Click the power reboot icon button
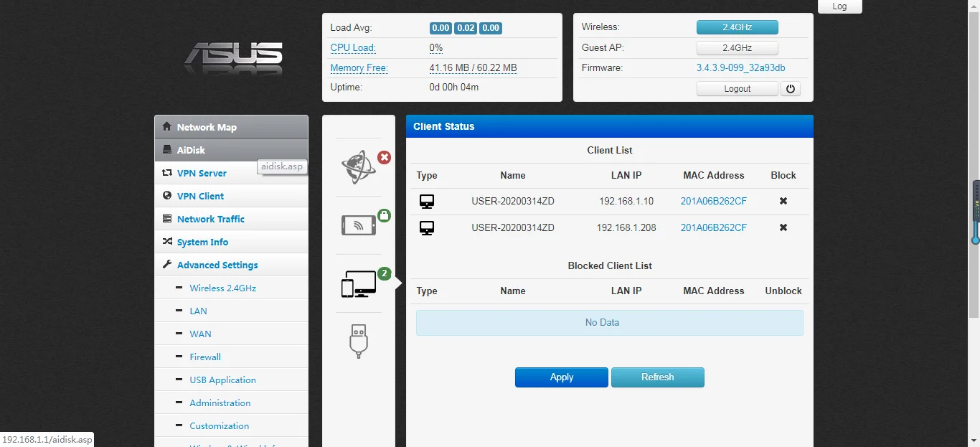The image size is (980, 447). coord(791,89)
